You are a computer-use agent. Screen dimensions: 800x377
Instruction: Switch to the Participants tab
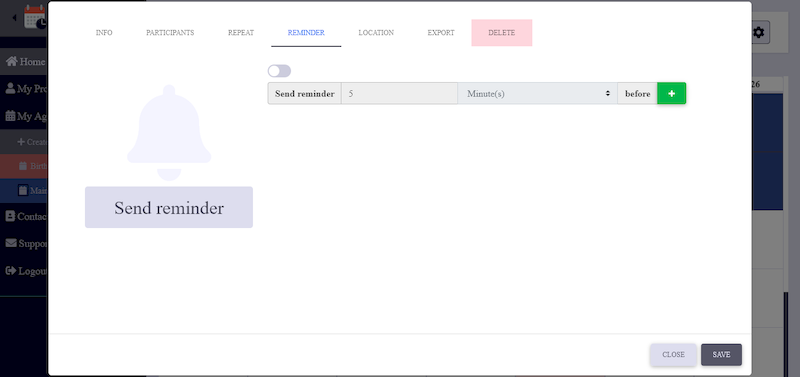170,33
